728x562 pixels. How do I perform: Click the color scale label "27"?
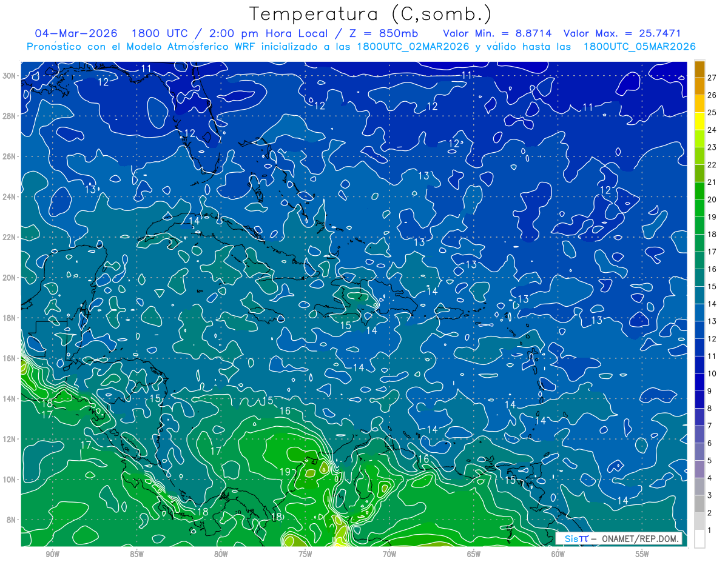point(712,78)
